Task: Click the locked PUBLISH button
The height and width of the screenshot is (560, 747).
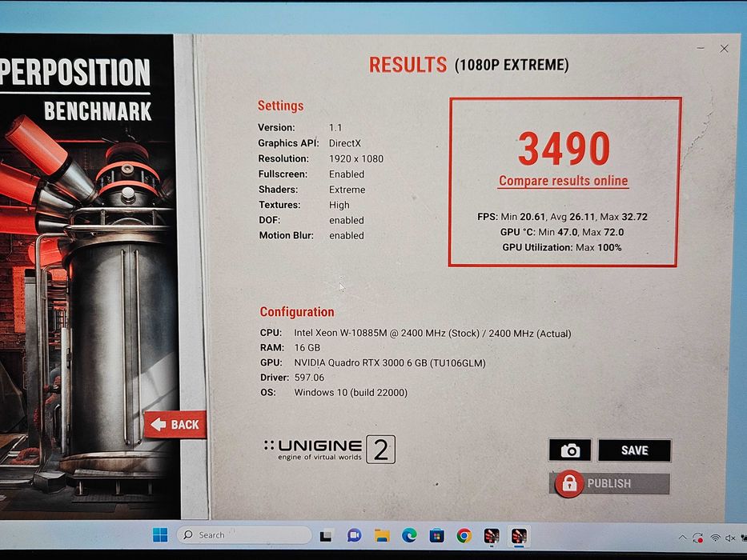Action: click(612, 483)
